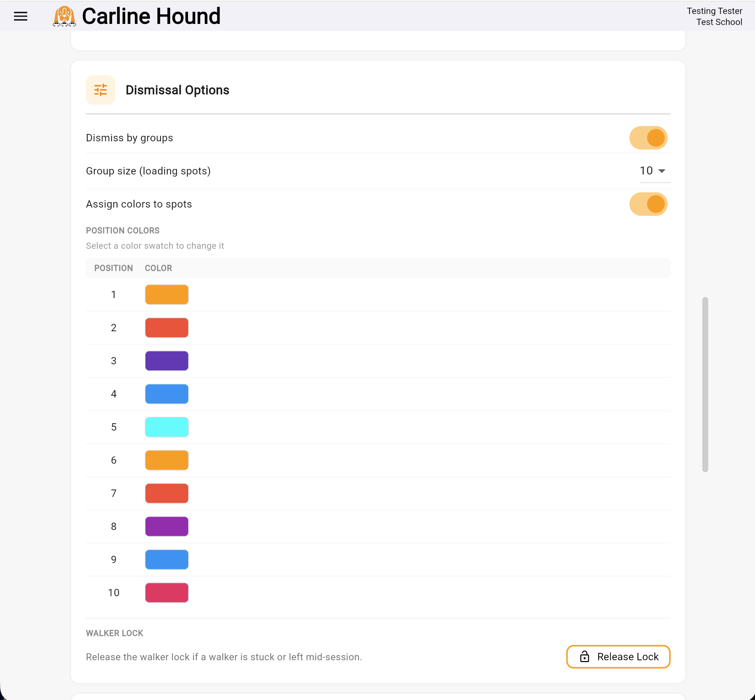Change the orange swatch for position 1
755x700 pixels.
[167, 294]
